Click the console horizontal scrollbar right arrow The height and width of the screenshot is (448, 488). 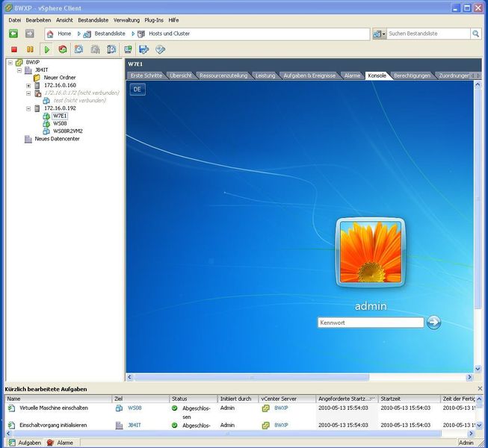[x=469, y=377]
